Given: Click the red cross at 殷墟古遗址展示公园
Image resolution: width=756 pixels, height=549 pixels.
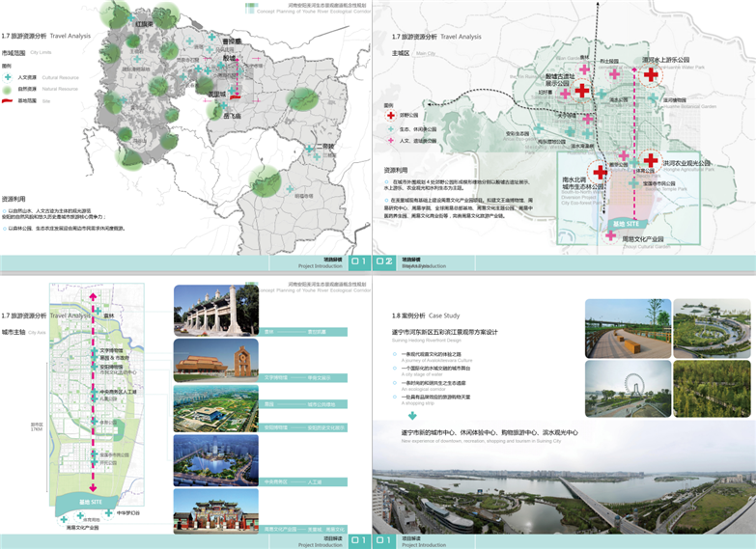Looking at the screenshot, I should 582,90.
